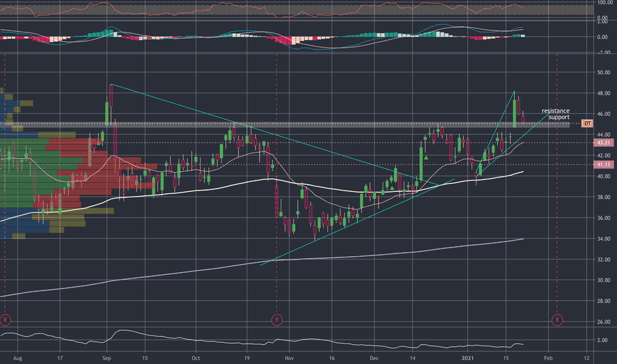Select the 41.11 price level label
Viewport: 617px width, 364px height.
coord(603,165)
